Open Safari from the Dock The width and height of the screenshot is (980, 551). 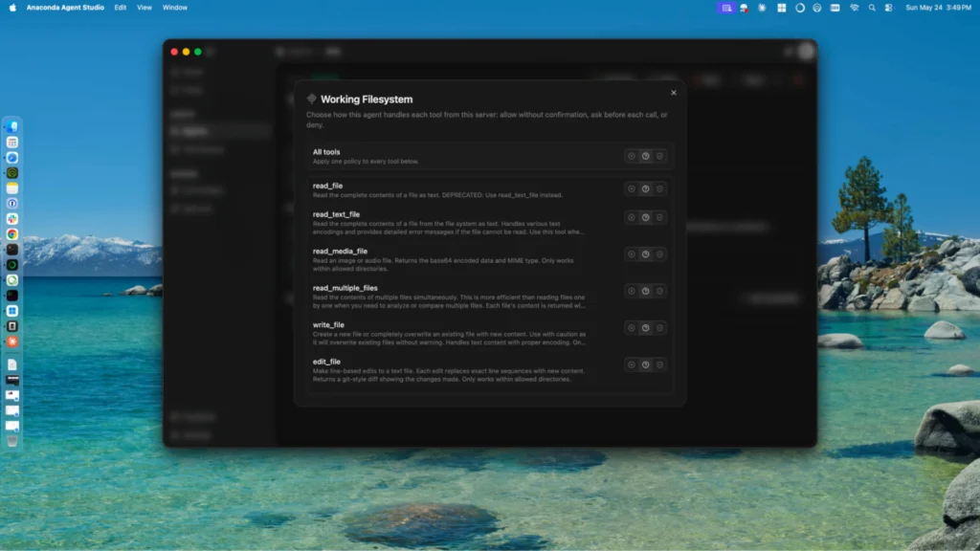12,158
